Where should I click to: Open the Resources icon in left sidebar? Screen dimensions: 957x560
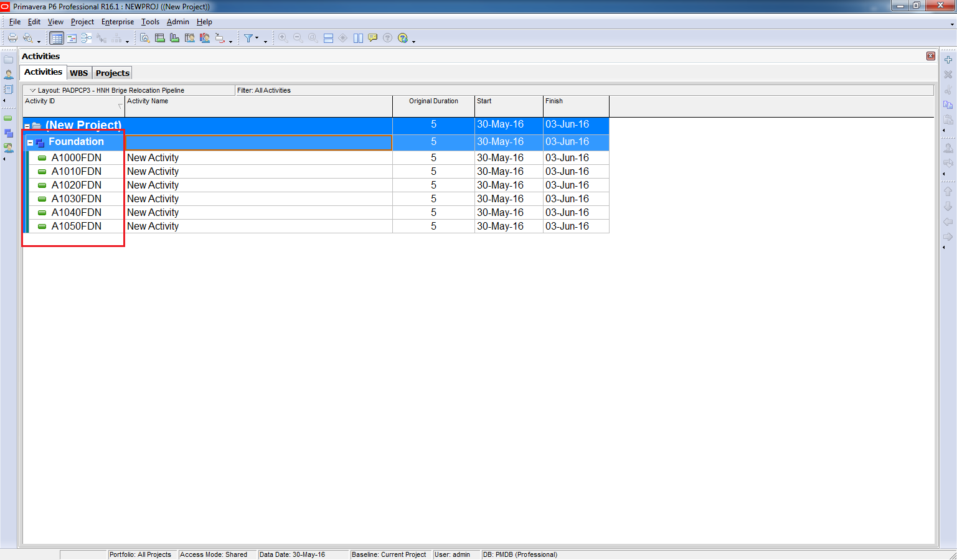pos(9,74)
